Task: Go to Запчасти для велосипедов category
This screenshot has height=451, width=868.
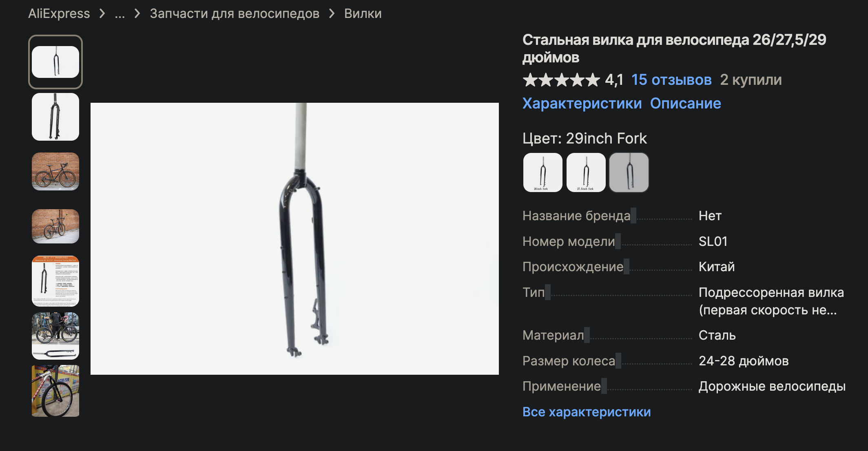Action: (235, 13)
